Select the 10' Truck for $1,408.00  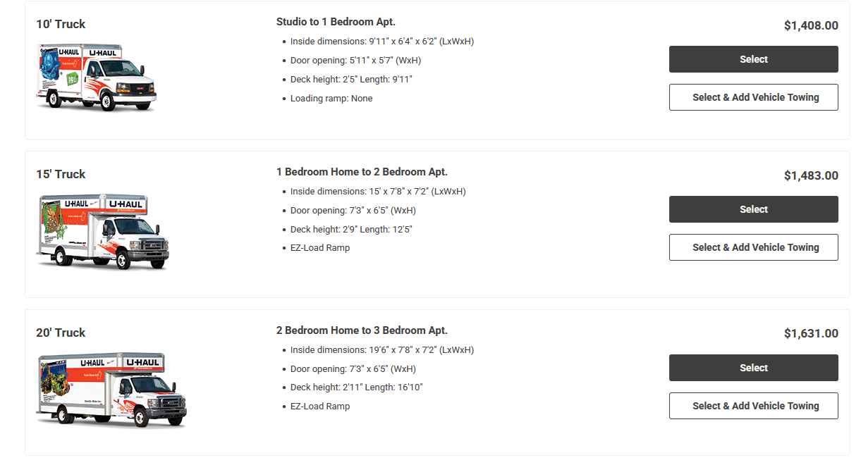753,59
